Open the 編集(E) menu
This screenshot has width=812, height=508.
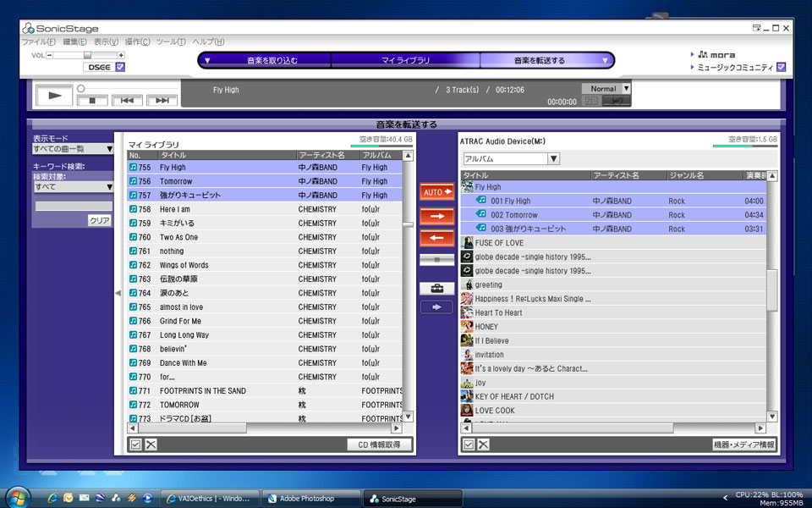point(75,41)
